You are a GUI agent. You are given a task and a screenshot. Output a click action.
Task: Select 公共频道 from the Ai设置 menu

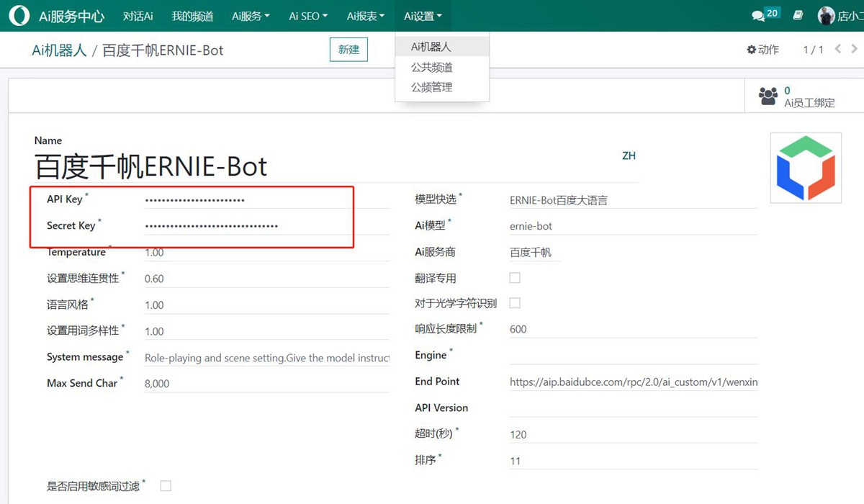click(x=431, y=67)
